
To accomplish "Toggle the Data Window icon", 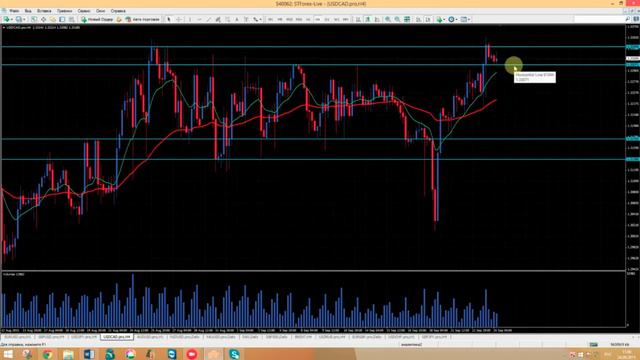I will click(43, 19).
